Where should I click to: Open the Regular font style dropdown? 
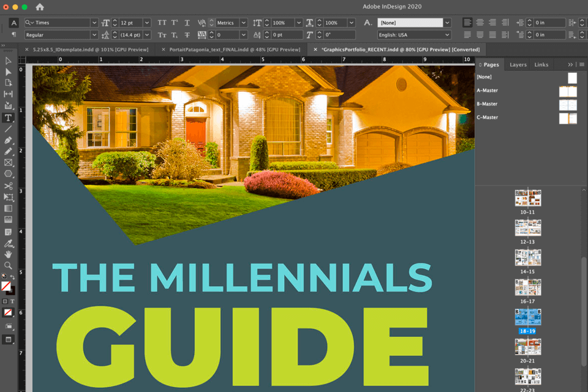(x=94, y=35)
